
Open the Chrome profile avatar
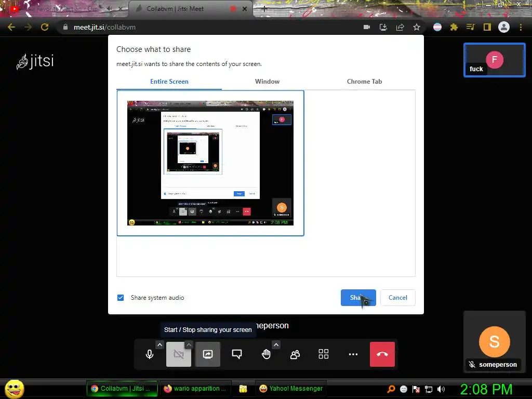pos(504,27)
